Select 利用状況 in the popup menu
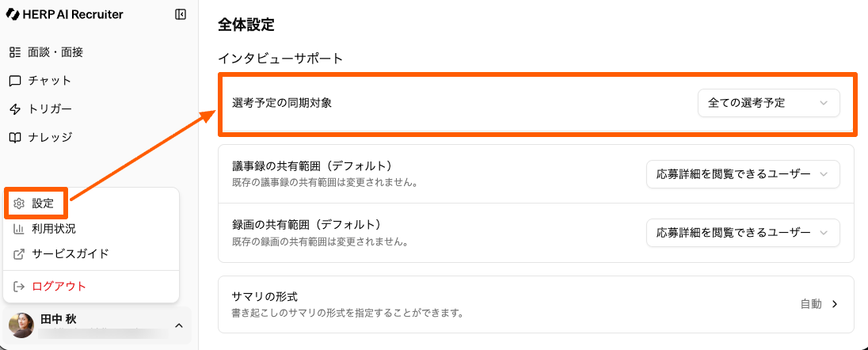The height and width of the screenshot is (350, 868). (54, 229)
